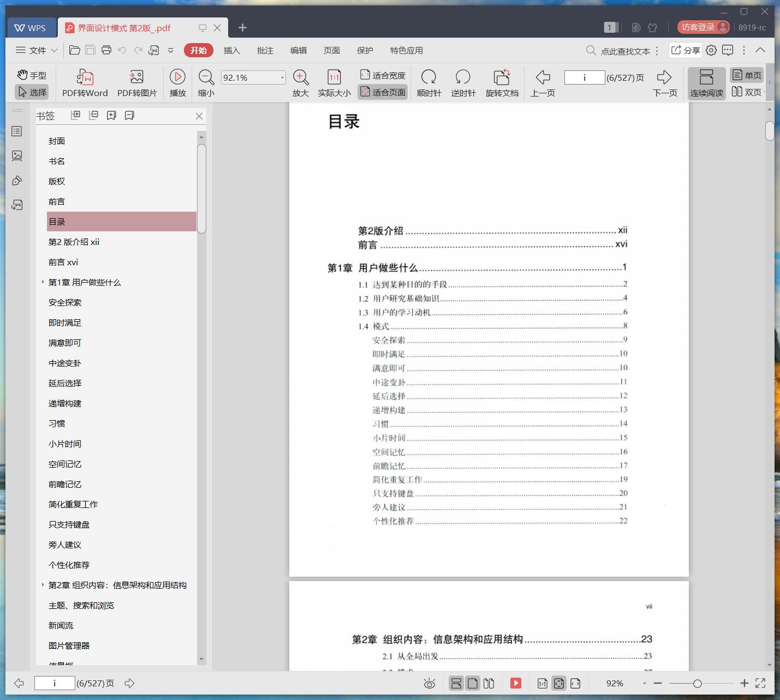This screenshot has width=780, height=700.
Task: Go to previous page in ribbon
Action: point(543,83)
